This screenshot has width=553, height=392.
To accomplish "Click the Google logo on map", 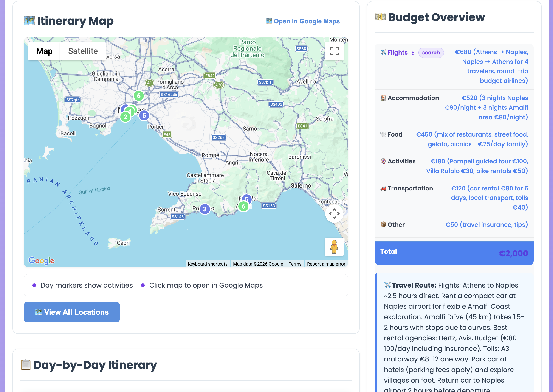I will [41, 260].
